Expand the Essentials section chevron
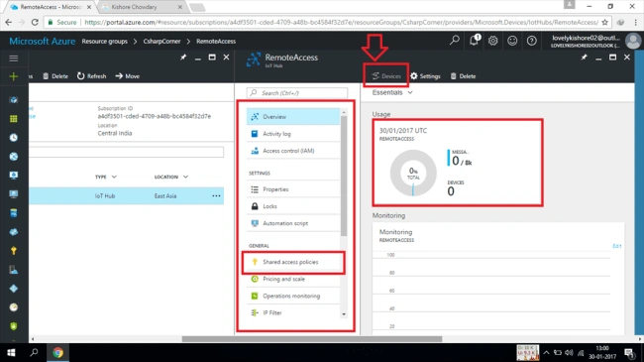This screenshot has width=644, height=362. pos(410,92)
